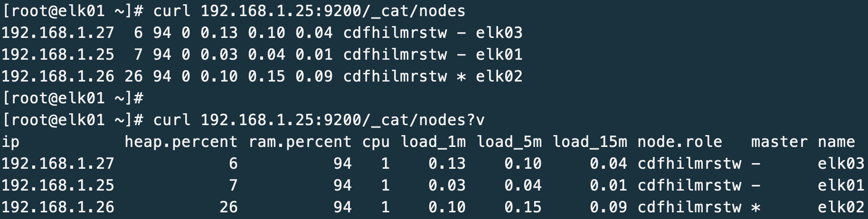868x219 pixels.
Task: Click 0.13 under the load_1m header
Action: click(x=447, y=164)
